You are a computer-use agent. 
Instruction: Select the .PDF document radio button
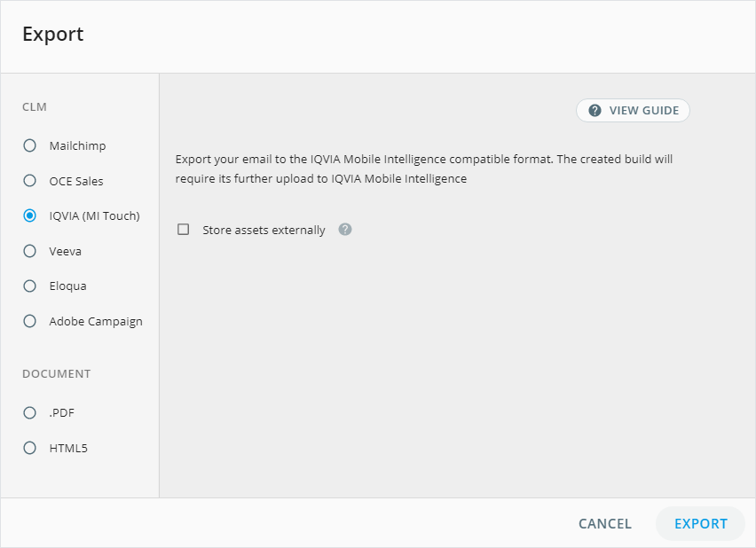(x=30, y=412)
